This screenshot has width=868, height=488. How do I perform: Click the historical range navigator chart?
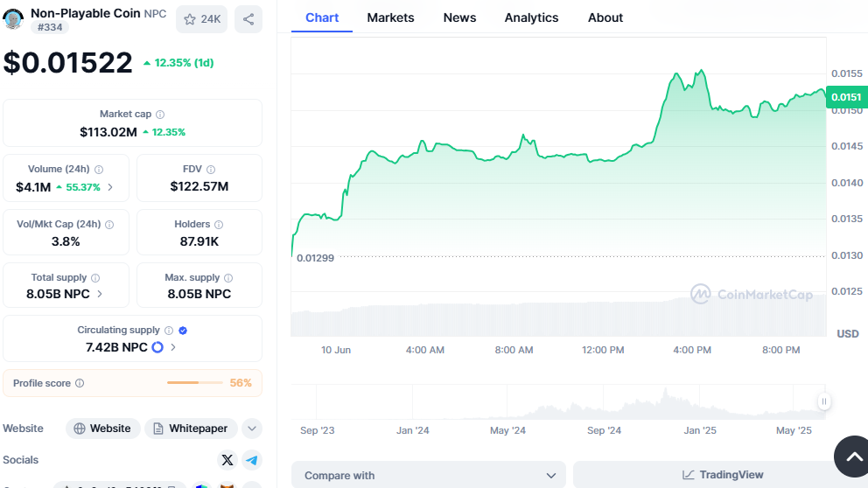click(558, 401)
